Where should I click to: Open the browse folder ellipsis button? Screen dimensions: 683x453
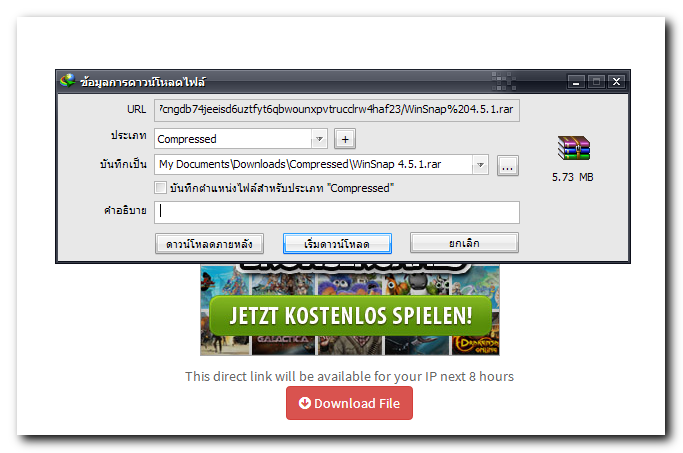(x=507, y=166)
